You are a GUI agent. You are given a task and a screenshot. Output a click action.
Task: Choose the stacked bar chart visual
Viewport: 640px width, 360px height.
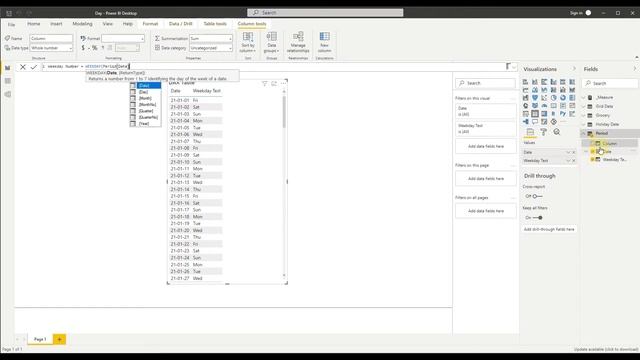[x=525, y=82]
